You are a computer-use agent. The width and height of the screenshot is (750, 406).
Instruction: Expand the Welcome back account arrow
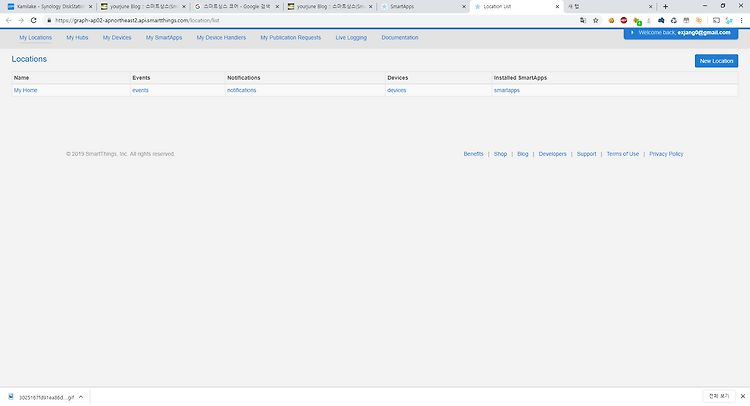[632, 33]
